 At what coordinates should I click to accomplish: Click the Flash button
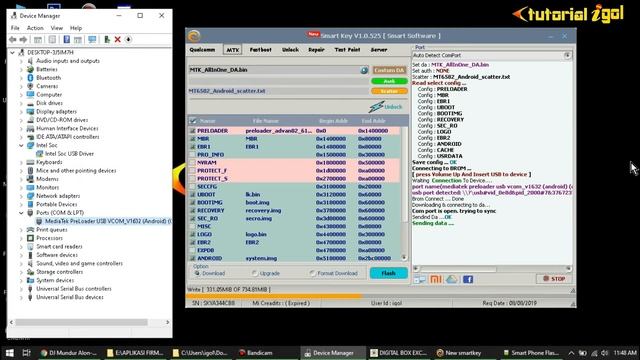[x=389, y=273]
